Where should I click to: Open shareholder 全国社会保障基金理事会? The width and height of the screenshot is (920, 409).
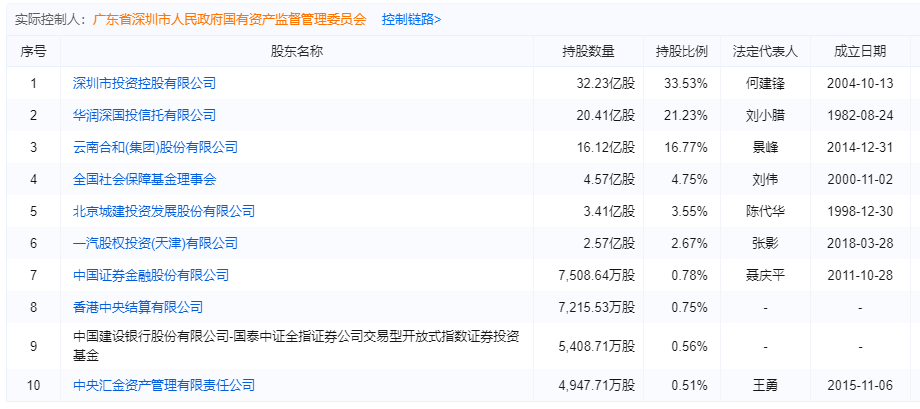tap(144, 179)
